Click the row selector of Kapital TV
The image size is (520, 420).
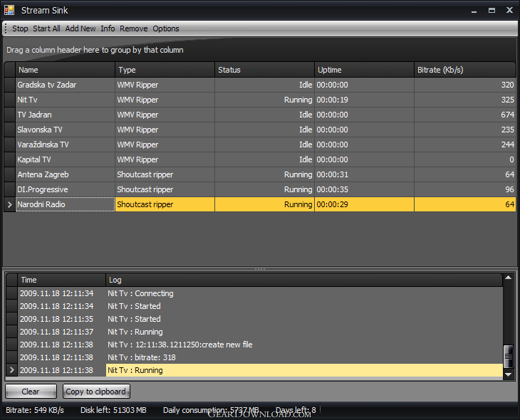pyautogui.click(x=10, y=159)
